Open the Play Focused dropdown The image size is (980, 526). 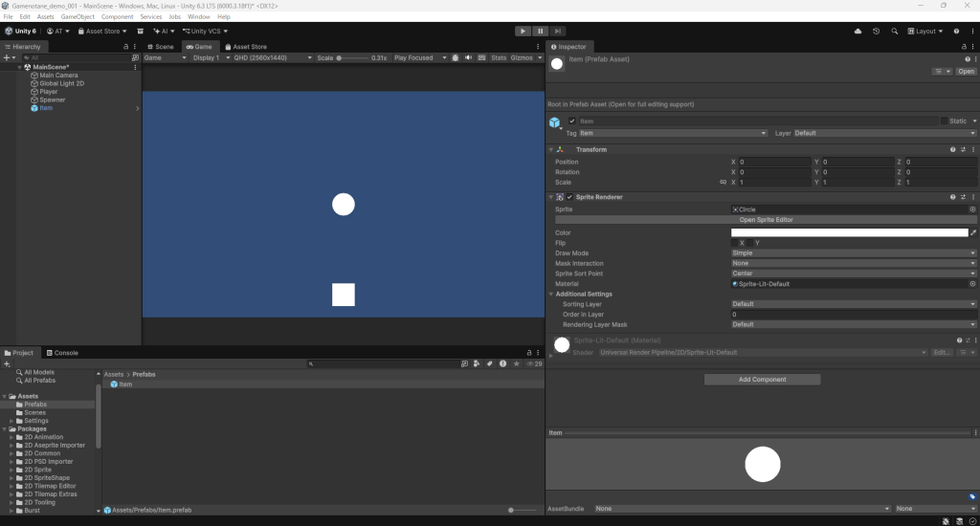[x=420, y=57]
